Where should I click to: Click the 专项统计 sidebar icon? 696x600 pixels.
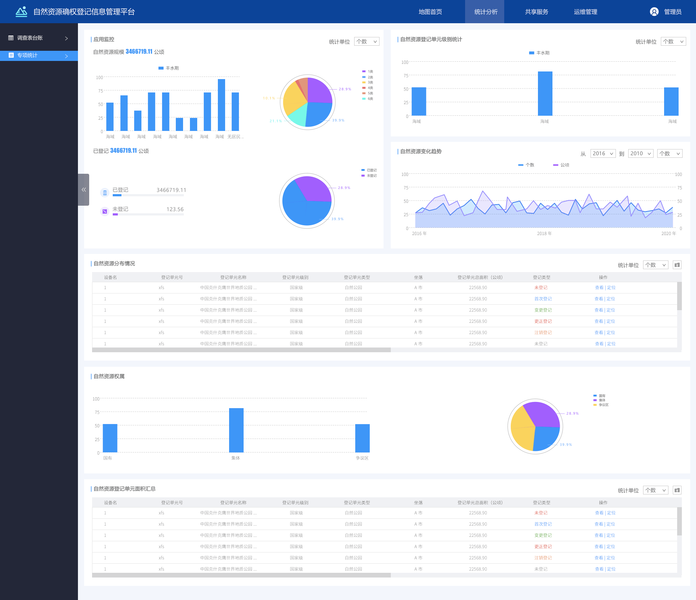tap(11, 55)
